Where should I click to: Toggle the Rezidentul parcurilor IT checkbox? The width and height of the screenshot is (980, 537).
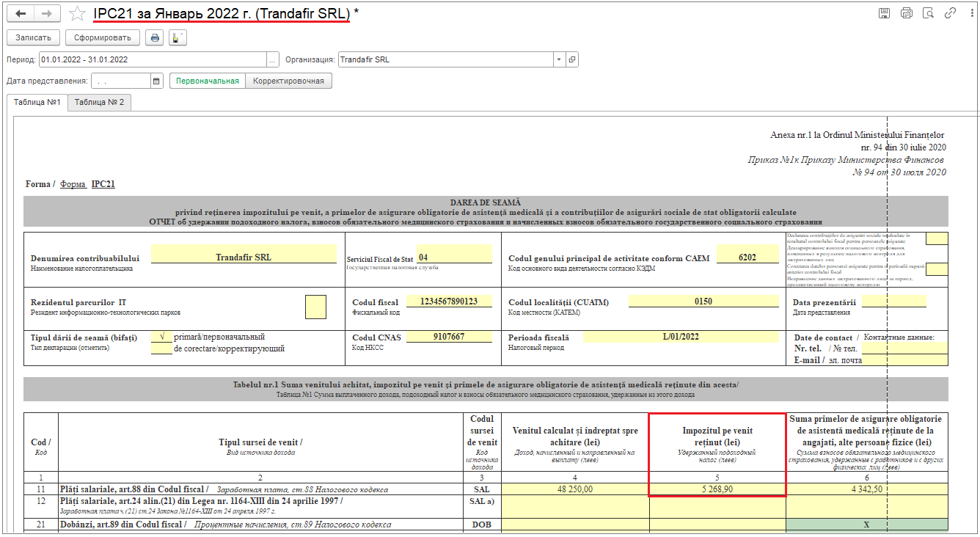pos(315,307)
